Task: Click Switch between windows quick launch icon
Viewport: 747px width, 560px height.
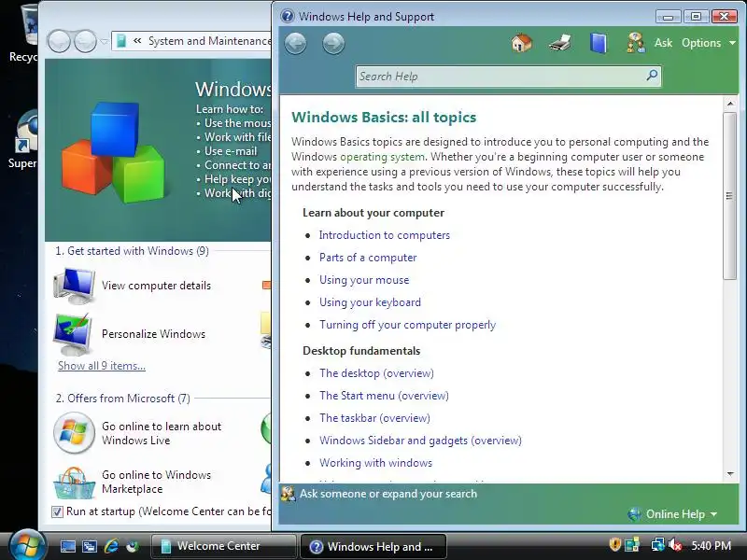Action: coord(90,546)
